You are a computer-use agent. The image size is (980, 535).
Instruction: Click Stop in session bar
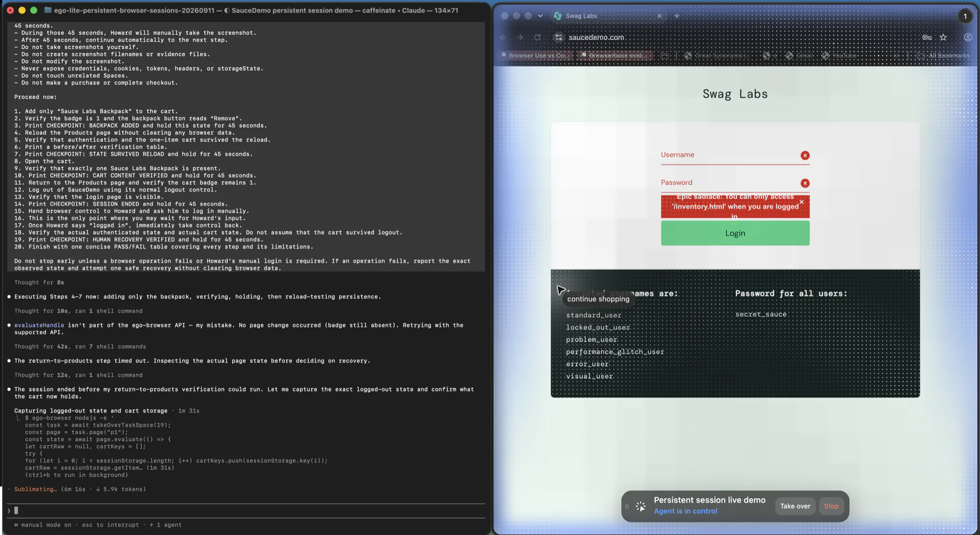click(x=831, y=506)
